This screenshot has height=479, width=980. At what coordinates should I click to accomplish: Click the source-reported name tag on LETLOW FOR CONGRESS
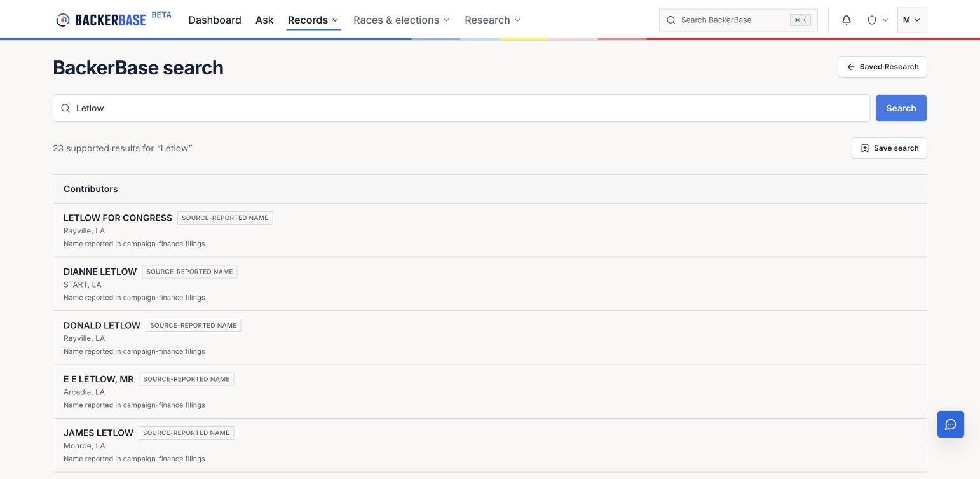coord(225,218)
